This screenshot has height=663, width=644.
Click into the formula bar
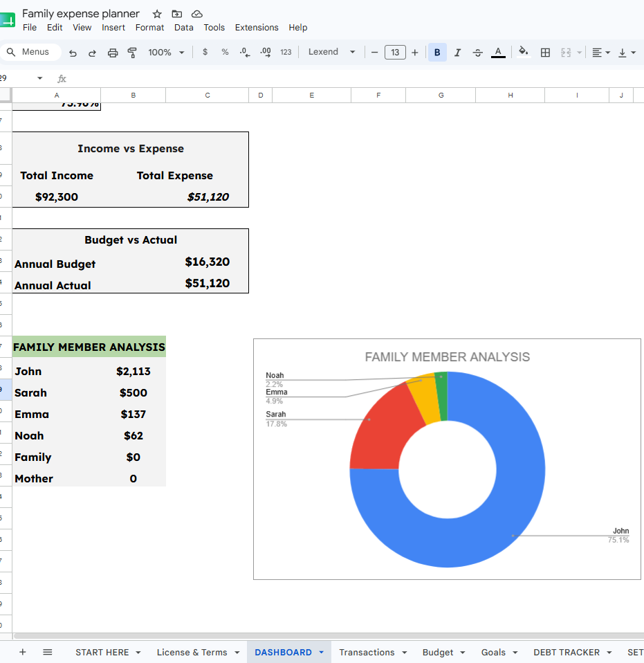355,79
